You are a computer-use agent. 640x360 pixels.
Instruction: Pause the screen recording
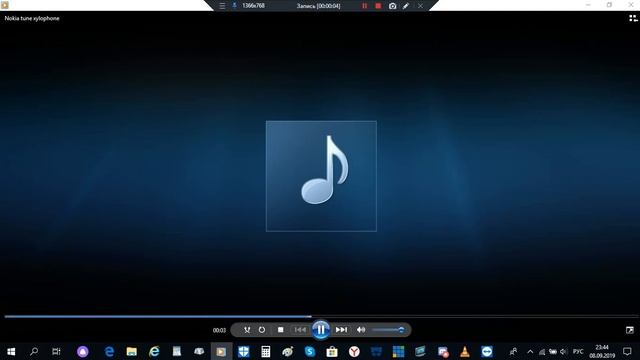[364, 6]
